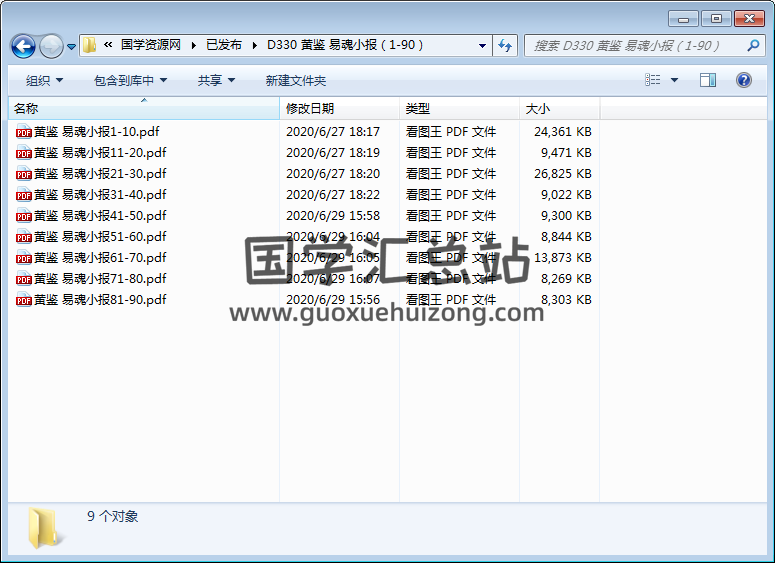The image size is (775, 563).
Task: Click date 2020/6/29 15:58
Action: 333,216
